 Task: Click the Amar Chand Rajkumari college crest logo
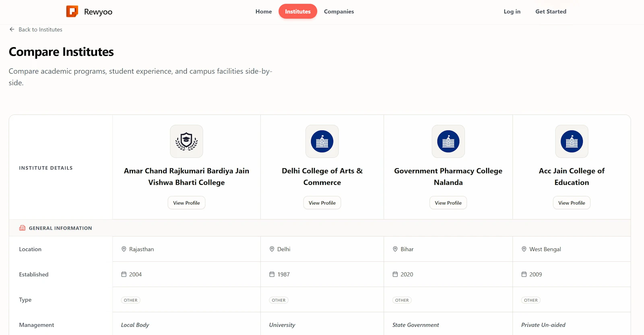pyautogui.click(x=186, y=141)
